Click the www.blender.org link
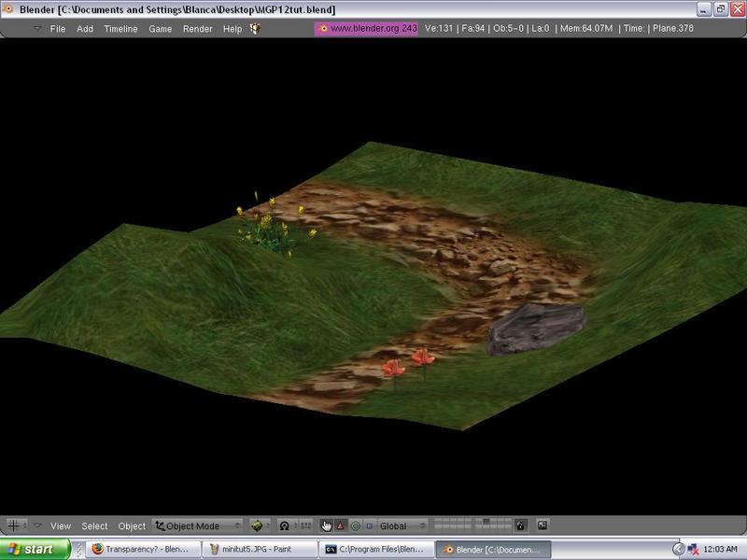This screenshot has width=747, height=560. (367, 28)
